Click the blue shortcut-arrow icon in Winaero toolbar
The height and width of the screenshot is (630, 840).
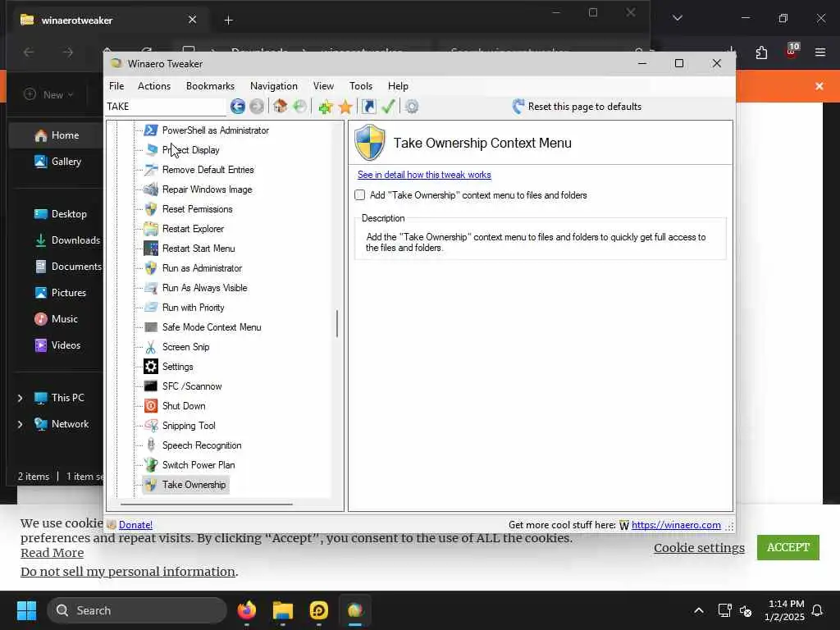[369, 107]
